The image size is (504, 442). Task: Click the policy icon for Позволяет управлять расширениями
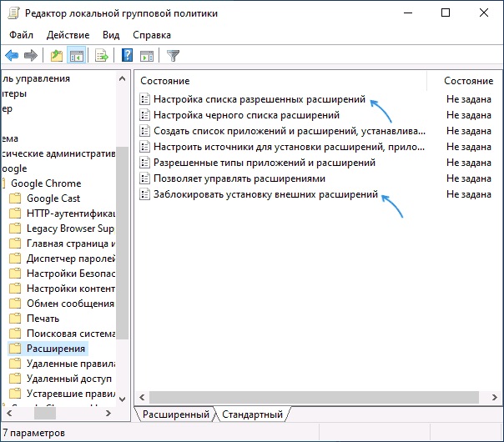pyautogui.click(x=144, y=178)
